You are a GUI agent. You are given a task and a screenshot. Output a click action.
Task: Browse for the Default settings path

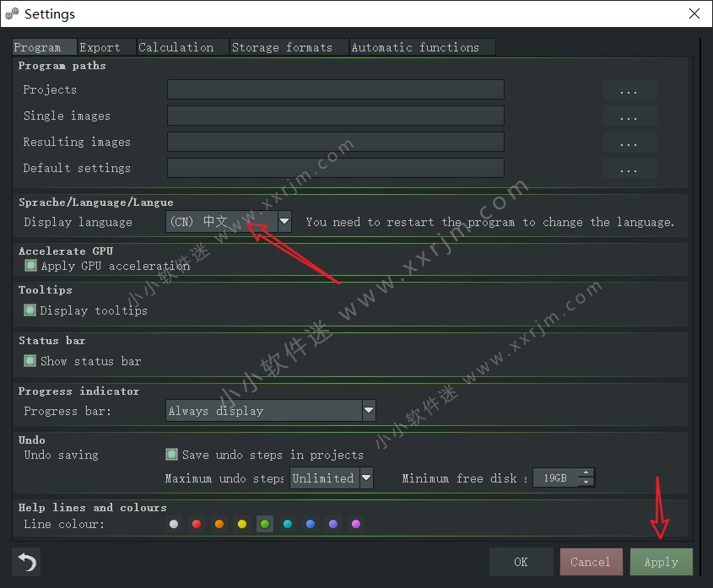click(629, 169)
